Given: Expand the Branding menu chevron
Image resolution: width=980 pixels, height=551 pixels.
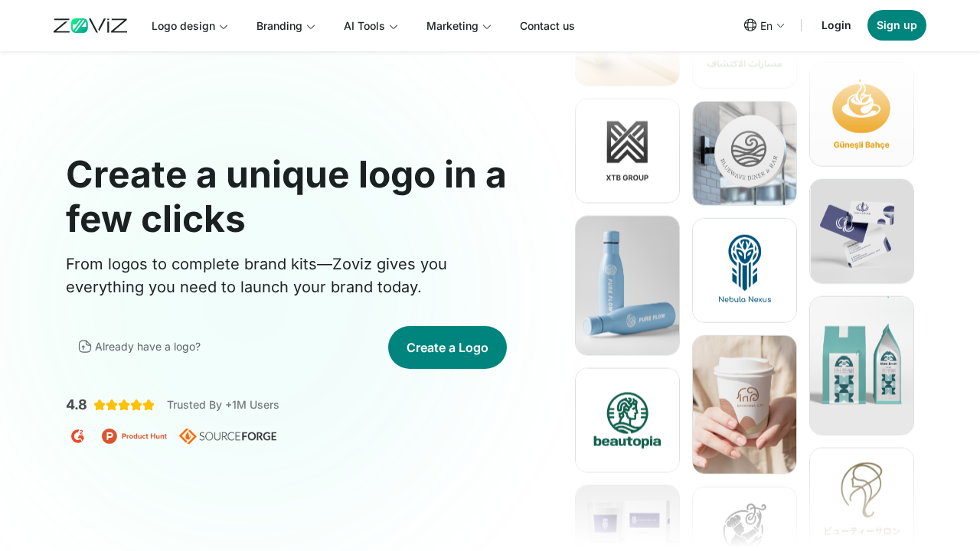Looking at the screenshot, I should coord(311,27).
